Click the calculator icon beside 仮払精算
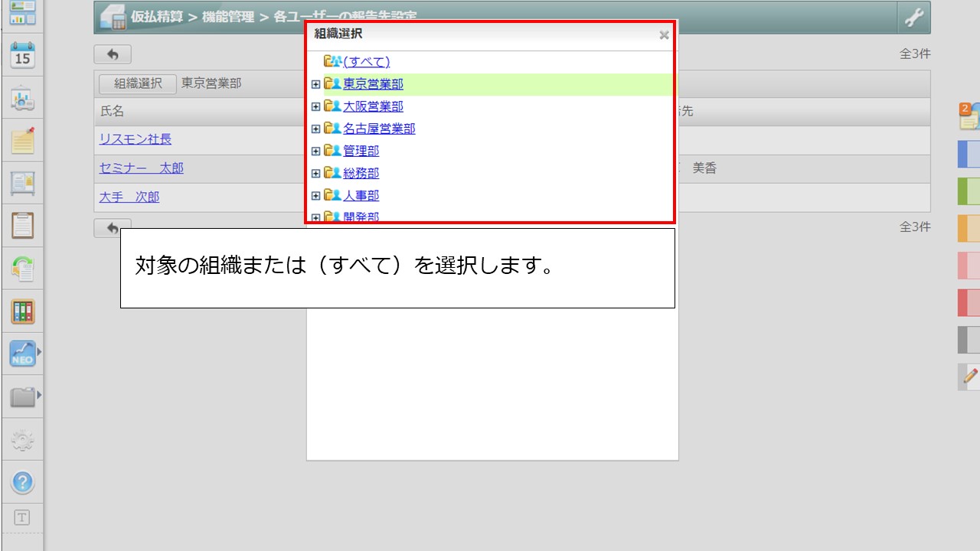This screenshot has height=551, width=980. (x=113, y=18)
